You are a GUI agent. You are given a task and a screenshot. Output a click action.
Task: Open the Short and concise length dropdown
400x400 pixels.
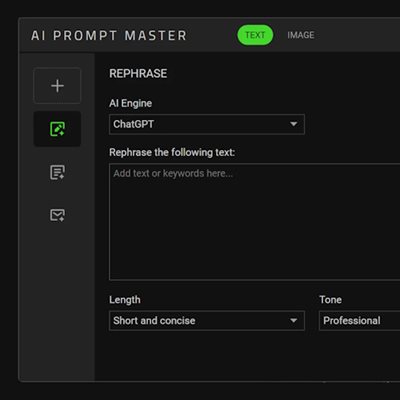click(207, 321)
